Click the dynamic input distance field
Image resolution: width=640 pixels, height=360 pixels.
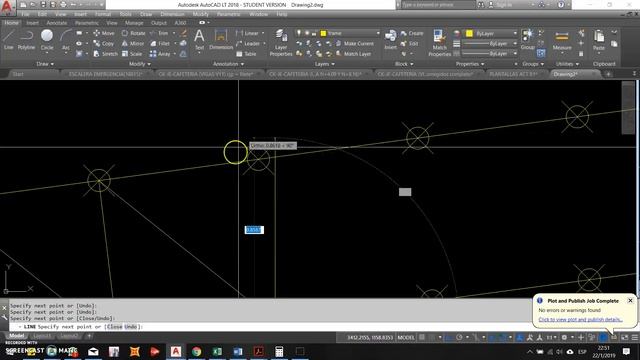coord(254,230)
